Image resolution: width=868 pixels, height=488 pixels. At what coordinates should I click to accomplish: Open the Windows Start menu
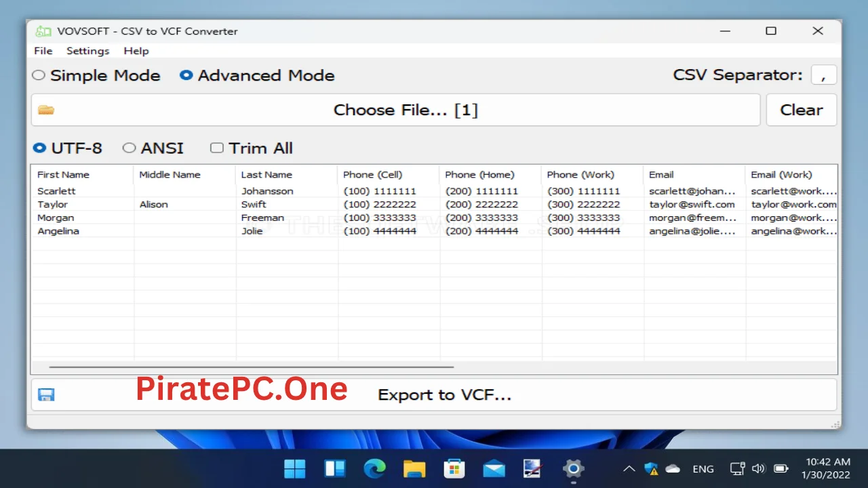(295, 468)
